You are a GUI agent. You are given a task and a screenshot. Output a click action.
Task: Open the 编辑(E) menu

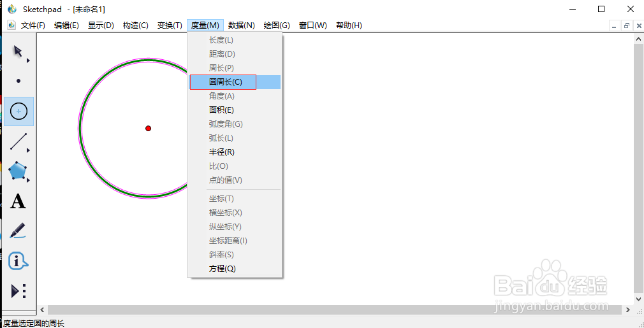[x=66, y=25]
